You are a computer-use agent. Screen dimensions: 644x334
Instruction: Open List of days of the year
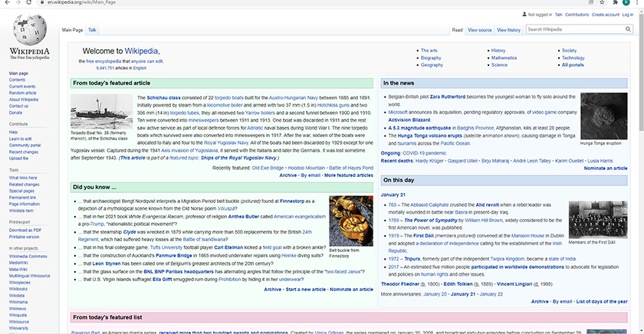click(x=602, y=302)
